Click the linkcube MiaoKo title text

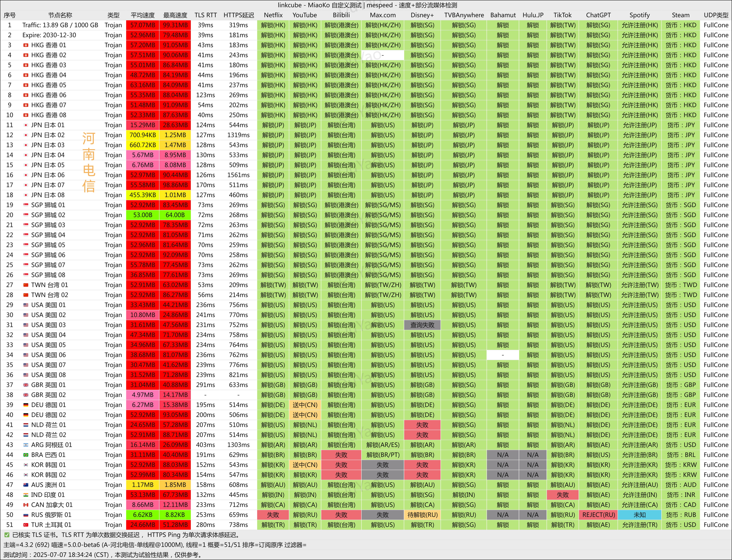367,5
